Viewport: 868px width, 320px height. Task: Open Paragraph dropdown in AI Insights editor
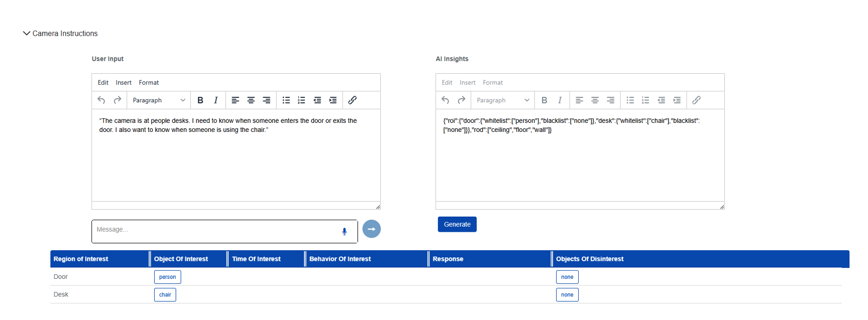point(503,100)
